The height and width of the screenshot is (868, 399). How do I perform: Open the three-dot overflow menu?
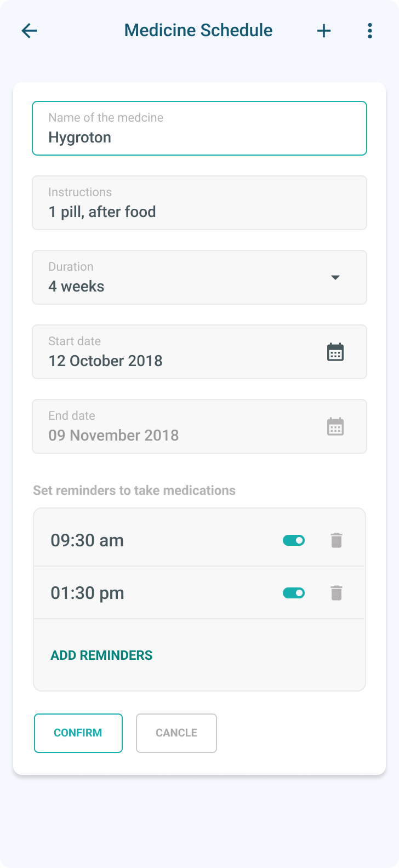click(370, 31)
